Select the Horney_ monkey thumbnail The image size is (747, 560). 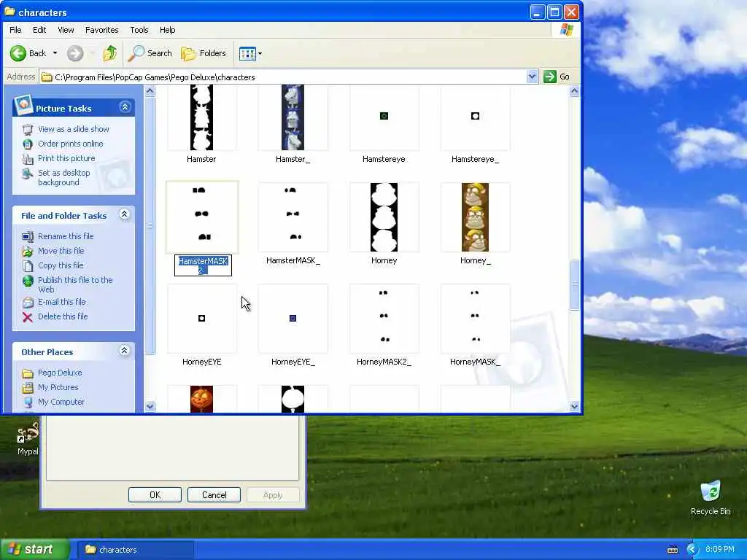pos(476,217)
